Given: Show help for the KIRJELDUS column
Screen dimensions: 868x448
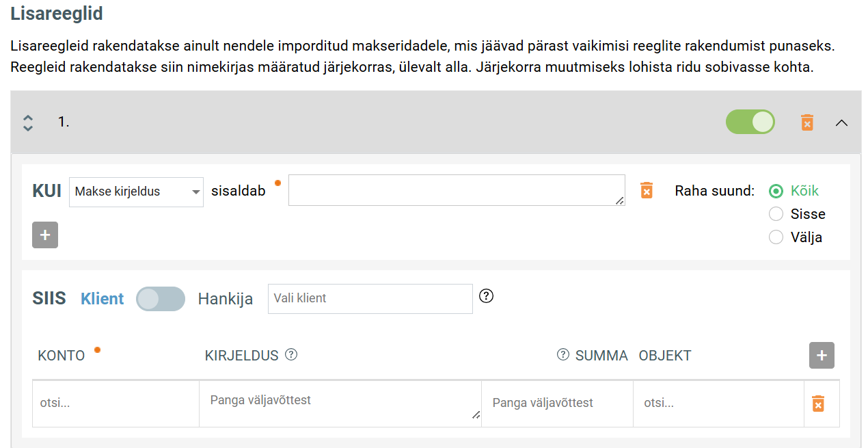Looking at the screenshot, I should point(291,354).
